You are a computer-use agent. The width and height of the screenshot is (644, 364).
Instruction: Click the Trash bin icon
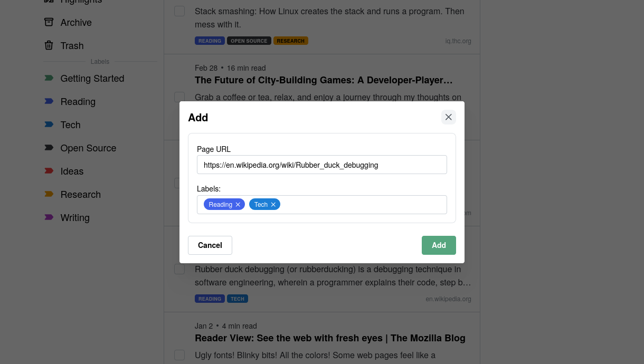click(x=49, y=45)
